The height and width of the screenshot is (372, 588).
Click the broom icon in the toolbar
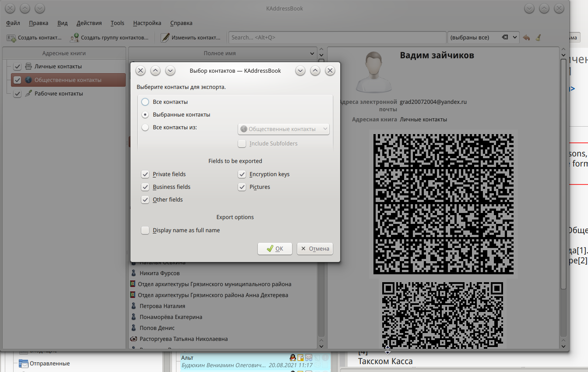[538, 38]
